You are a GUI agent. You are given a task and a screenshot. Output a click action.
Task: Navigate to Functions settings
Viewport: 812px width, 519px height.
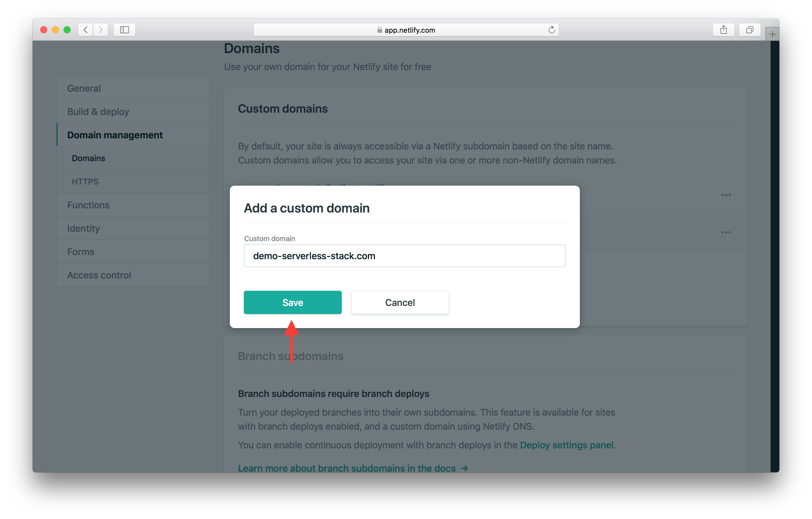point(88,205)
